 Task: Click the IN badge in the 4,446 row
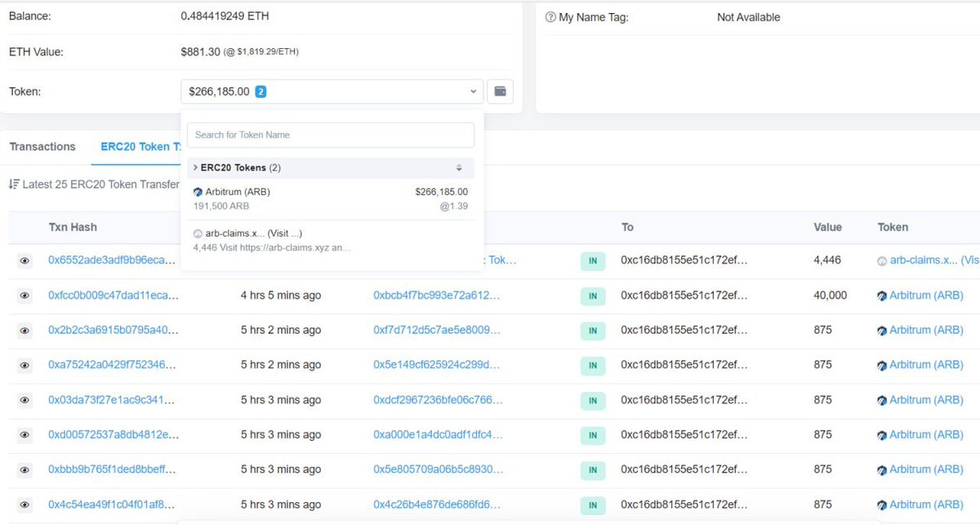593,261
